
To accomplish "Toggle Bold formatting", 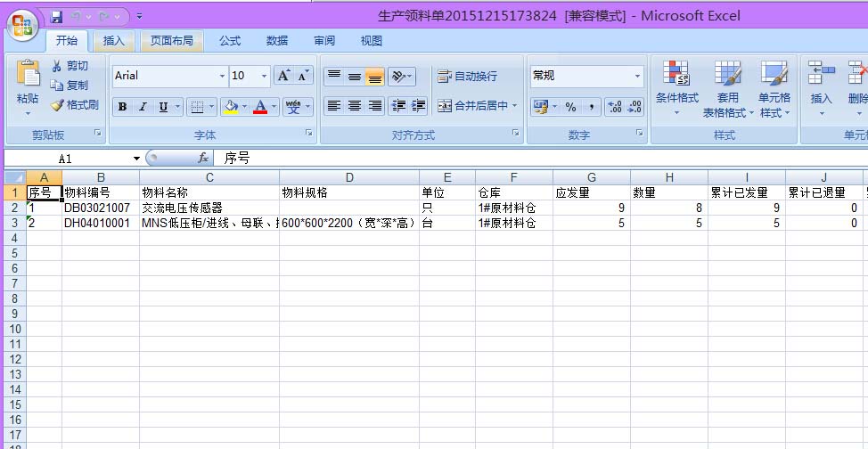I will 122,107.
